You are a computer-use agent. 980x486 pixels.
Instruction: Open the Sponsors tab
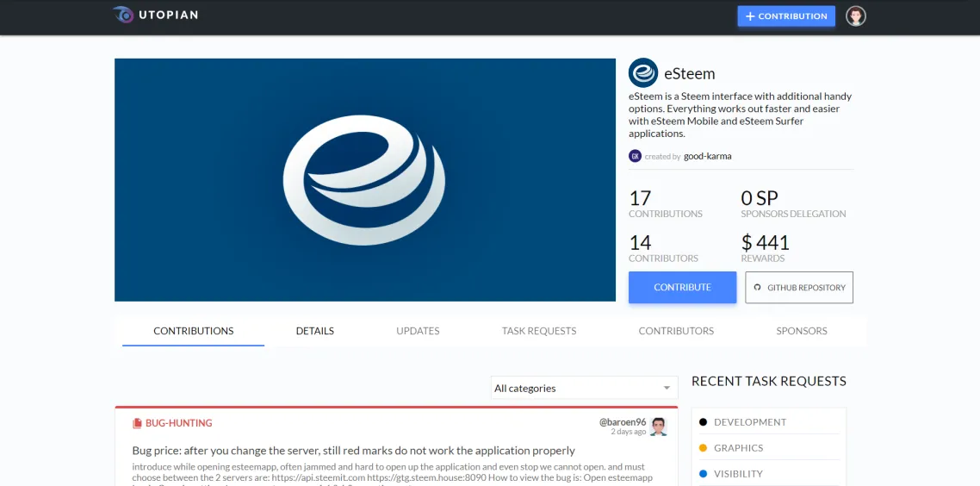802,331
